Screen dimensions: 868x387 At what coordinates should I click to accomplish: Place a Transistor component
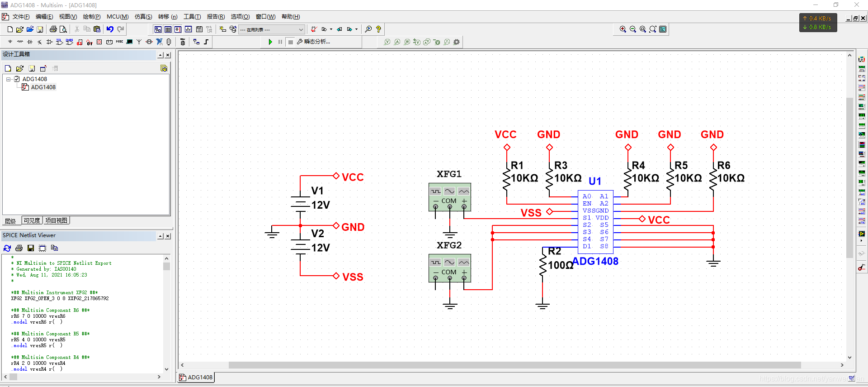(40, 42)
